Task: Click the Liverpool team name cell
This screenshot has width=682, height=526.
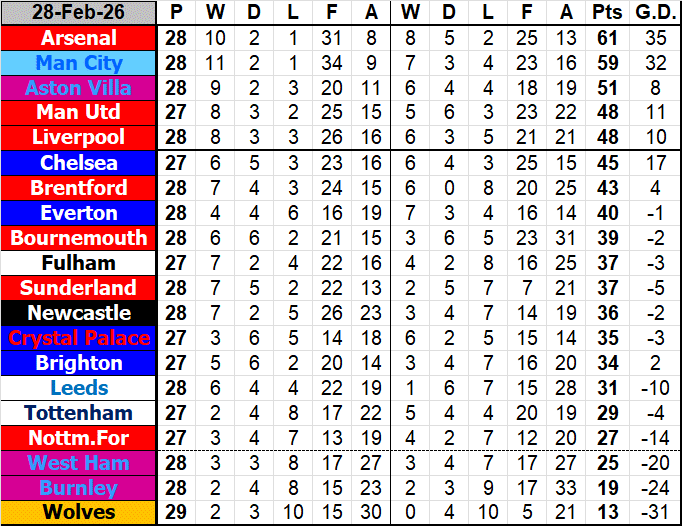Action: (79, 138)
